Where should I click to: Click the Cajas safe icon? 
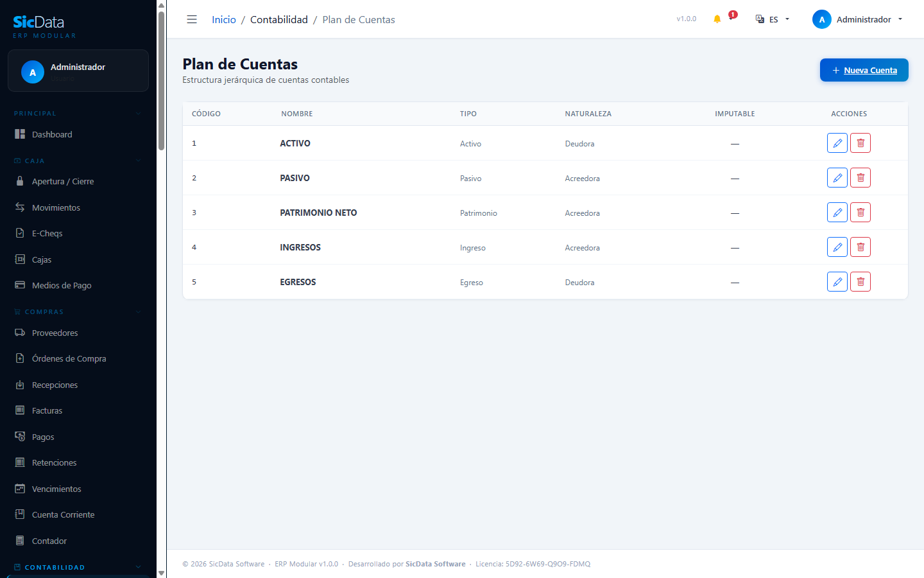tap(20, 259)
